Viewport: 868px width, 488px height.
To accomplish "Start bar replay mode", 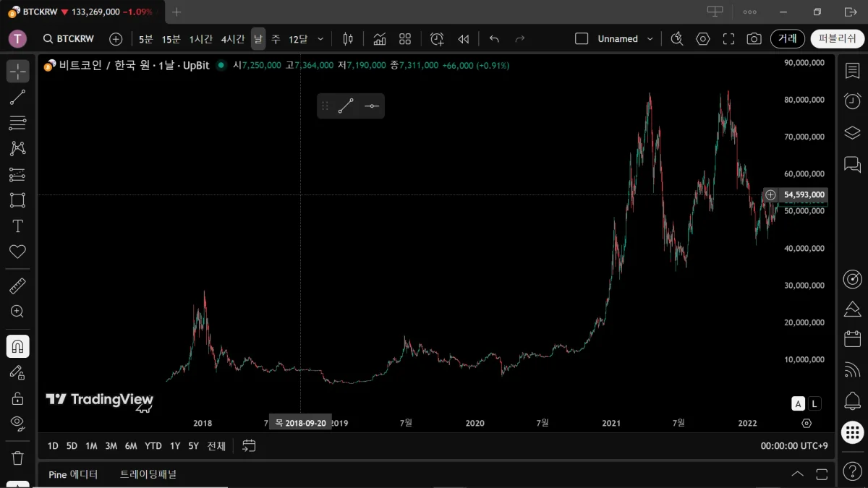I will pyautogui.click(x=464, y=39).
